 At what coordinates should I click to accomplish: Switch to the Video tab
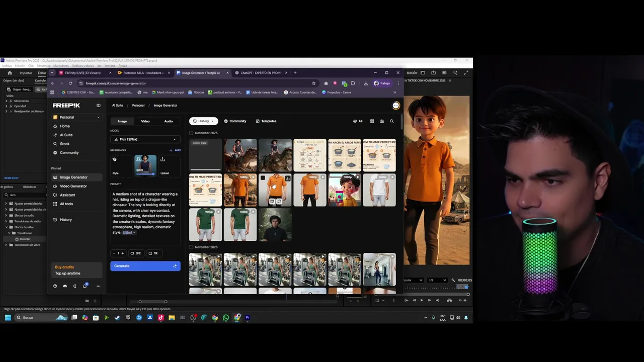click(x=145, y=121)
